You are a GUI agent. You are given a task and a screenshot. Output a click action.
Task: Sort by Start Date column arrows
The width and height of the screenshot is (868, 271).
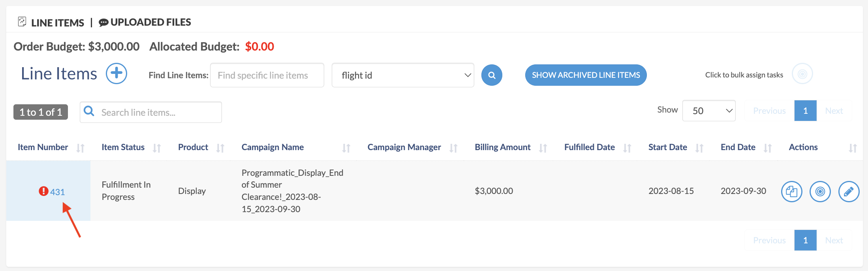[699, 148]
